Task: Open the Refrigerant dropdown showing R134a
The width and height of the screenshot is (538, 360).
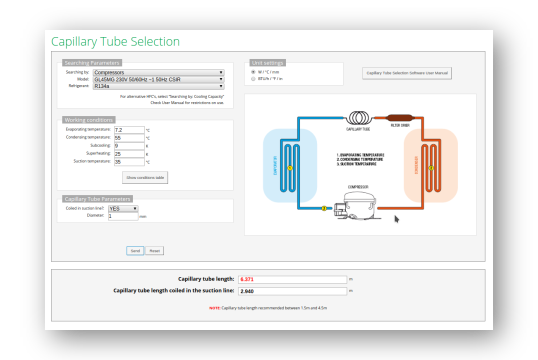Action: click(x=159, y=86)
